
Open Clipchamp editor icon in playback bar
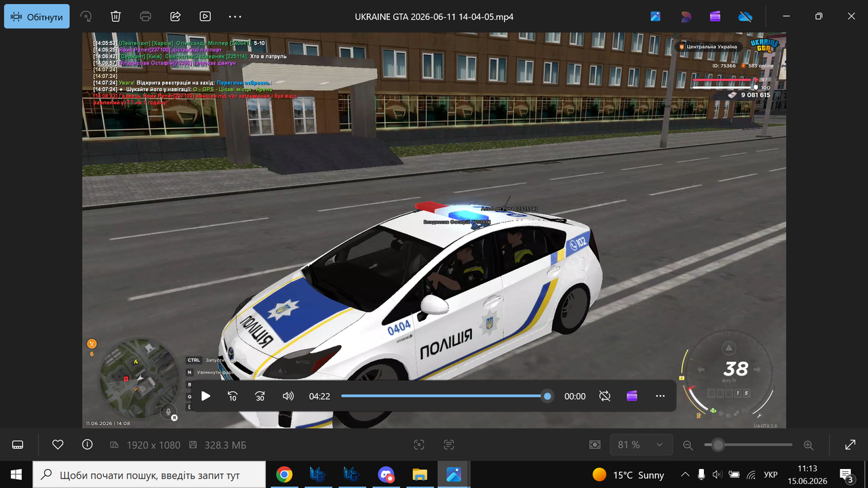(x=632, y=396)
